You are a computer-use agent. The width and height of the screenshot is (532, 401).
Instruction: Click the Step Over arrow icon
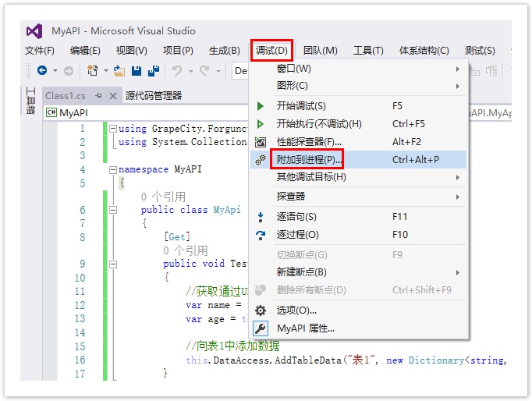tap(261, 235)
